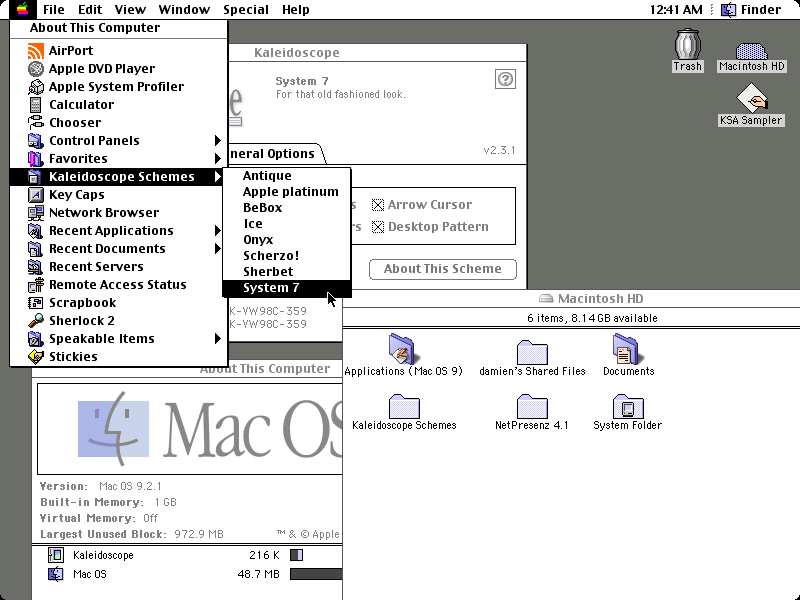
Task: Click the Key Caps icon
Action: (x=35, y=195)
